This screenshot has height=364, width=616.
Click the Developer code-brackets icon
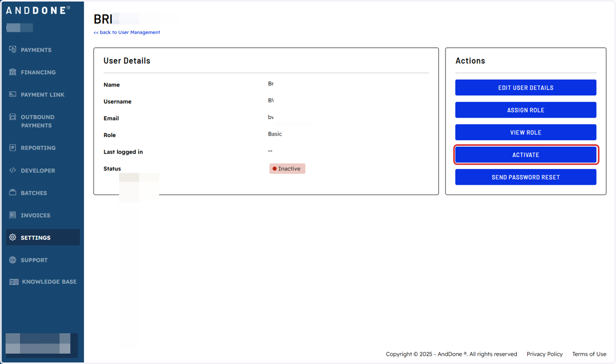point(13,170)
